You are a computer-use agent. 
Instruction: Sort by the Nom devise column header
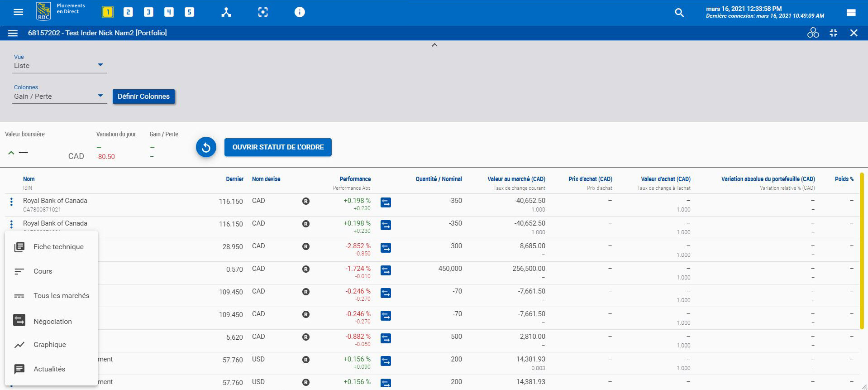coord(266,179)
